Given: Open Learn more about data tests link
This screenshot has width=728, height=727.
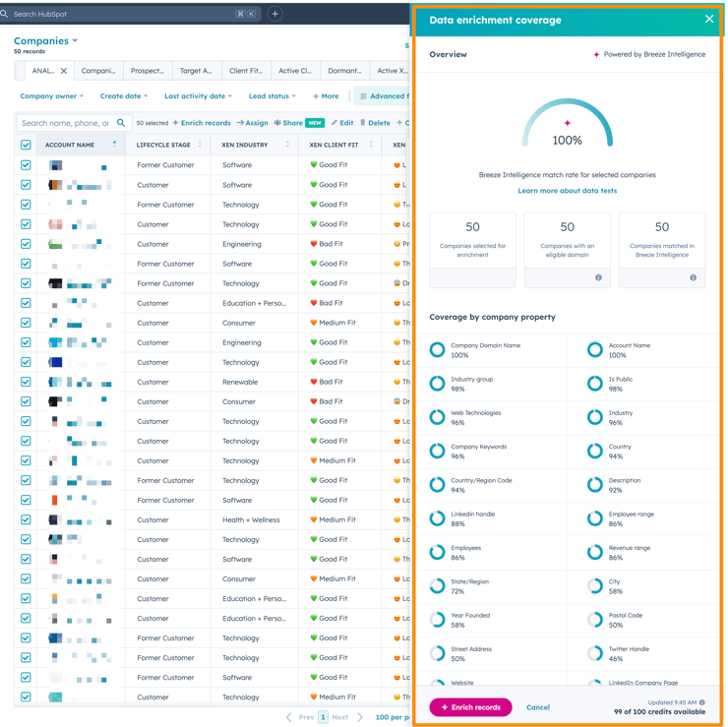Looking at the screenshot, I should point(567,190).
